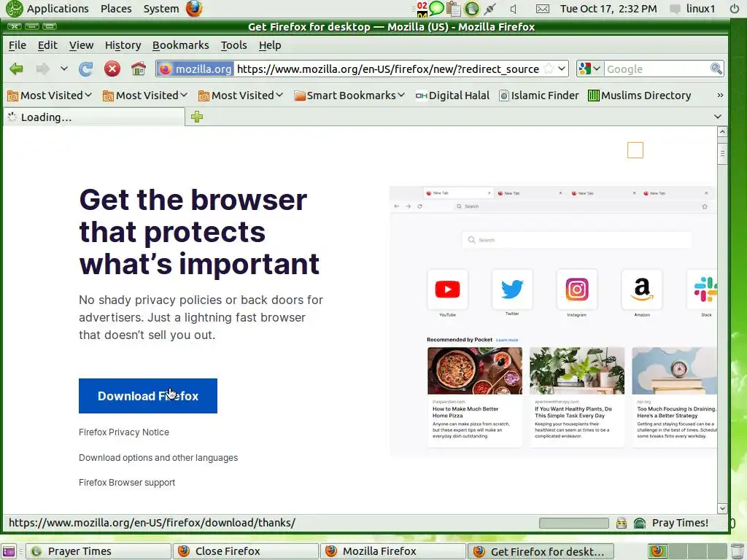The image size is (747, 560).
Task: Click the vertical scrollbar thumb
Action: [x=722, y=153]
